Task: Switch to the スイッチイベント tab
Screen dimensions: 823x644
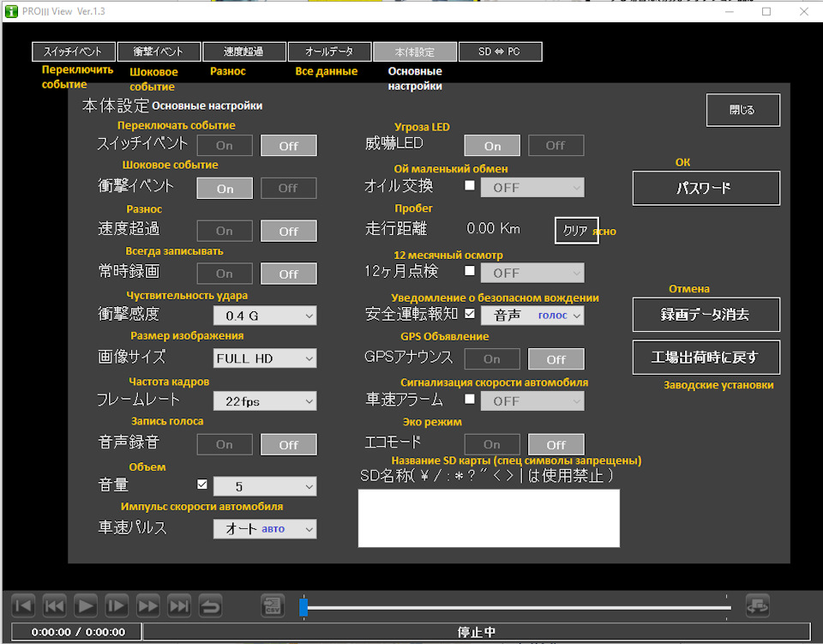Action: (74, 51)
